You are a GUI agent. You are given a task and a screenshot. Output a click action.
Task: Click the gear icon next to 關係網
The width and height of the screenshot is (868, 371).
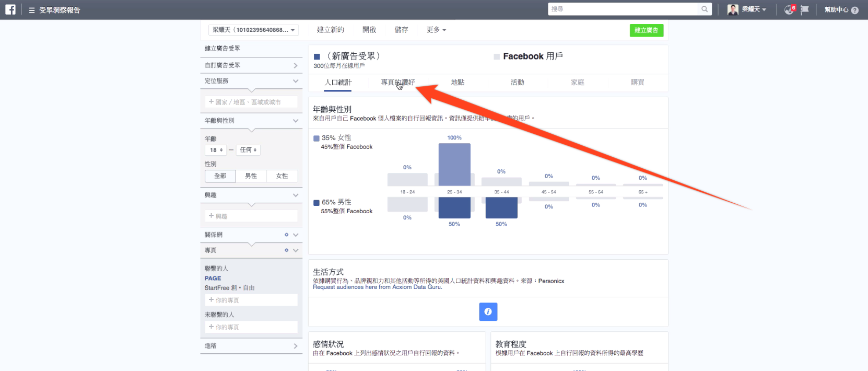tap(286, 235)
